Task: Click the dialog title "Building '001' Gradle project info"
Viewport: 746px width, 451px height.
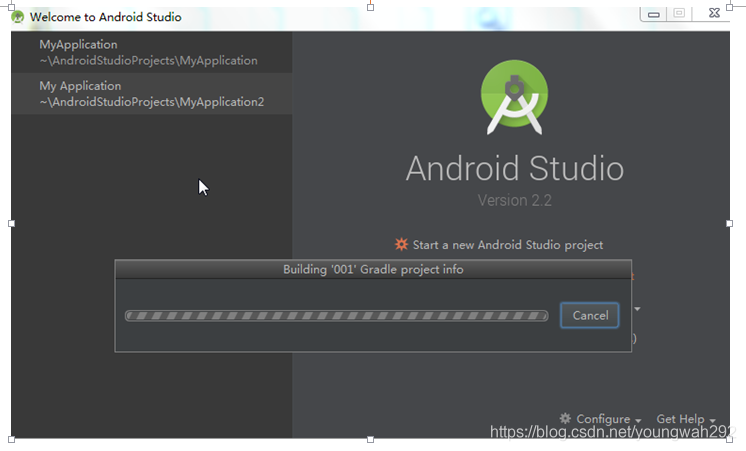Action: point(373,270)
